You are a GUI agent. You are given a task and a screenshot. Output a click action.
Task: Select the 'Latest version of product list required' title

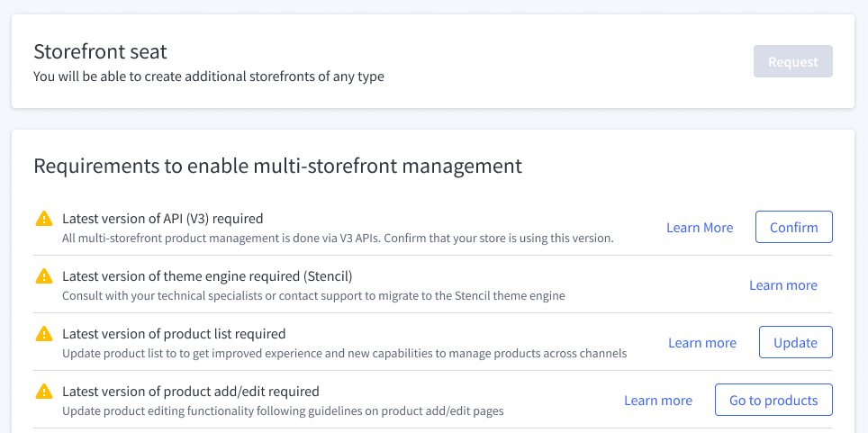click(174, 334)
